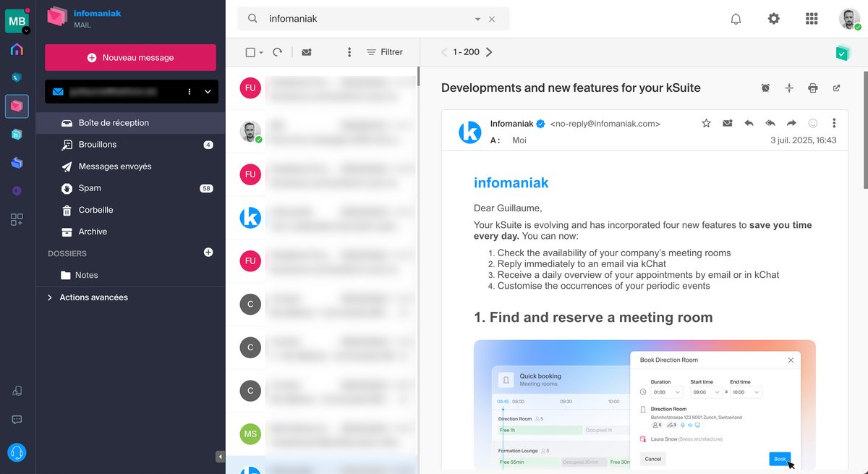The width and height of the screenshot is (868, 474).
Task: Click the collapse messages icon beside print
Action: point(789,88)
